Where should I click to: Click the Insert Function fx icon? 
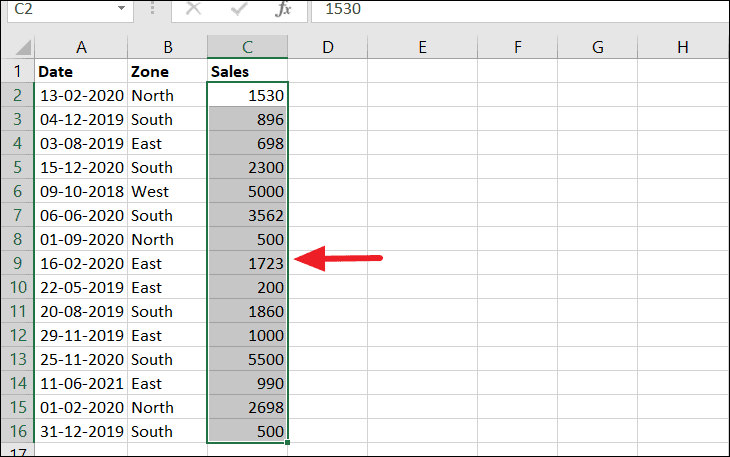283,9
